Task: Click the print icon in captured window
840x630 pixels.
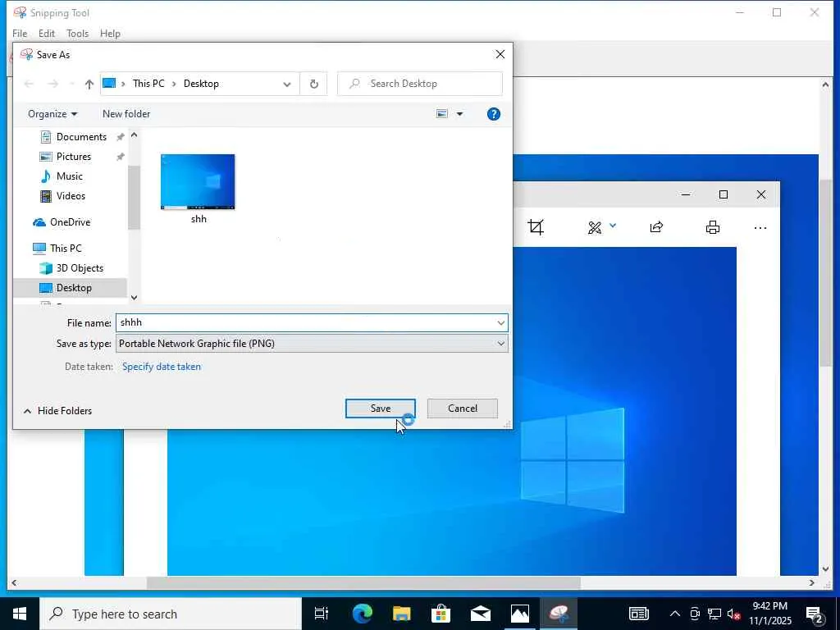Action: 713,227
